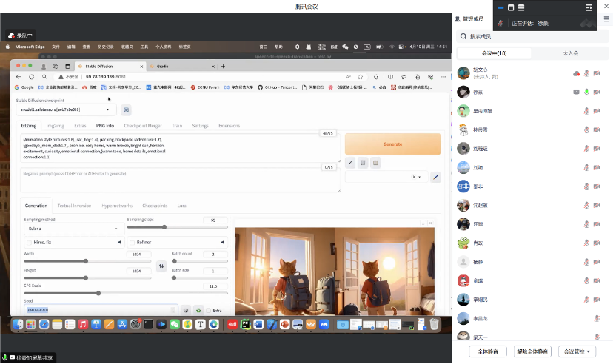Click the read-prompt arrow icon under Generate
The height and width of the screenshot is (364, 616).
coord(350,163)
